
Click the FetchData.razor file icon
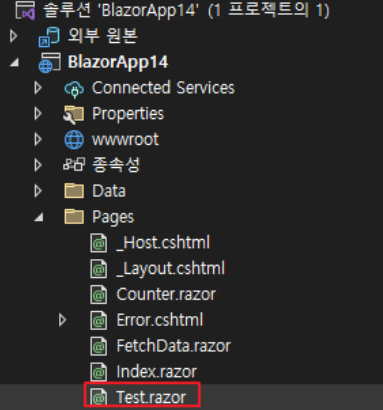click(x=99, y=346)
